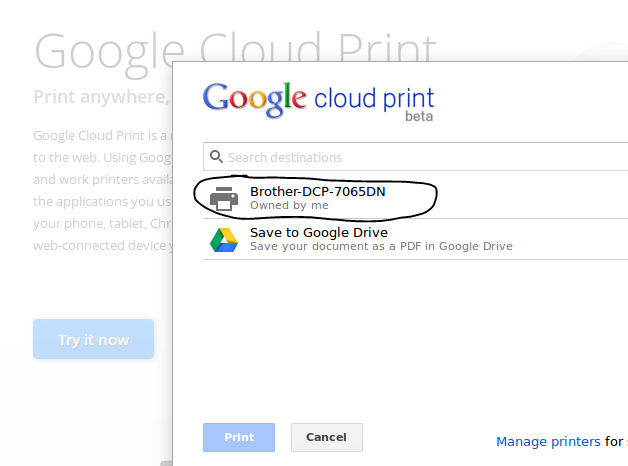Click the Try it now button
628x466 pixels.
point(93,339)
